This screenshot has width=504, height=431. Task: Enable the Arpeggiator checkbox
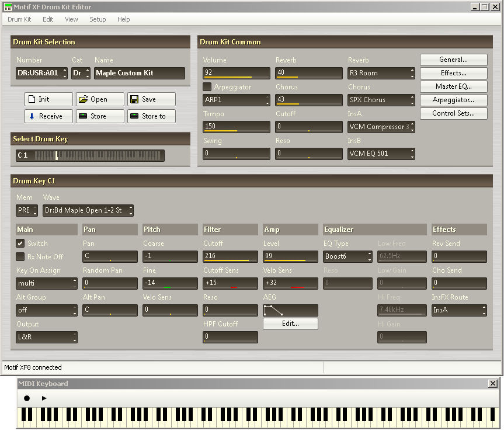(x=207, y=87)
